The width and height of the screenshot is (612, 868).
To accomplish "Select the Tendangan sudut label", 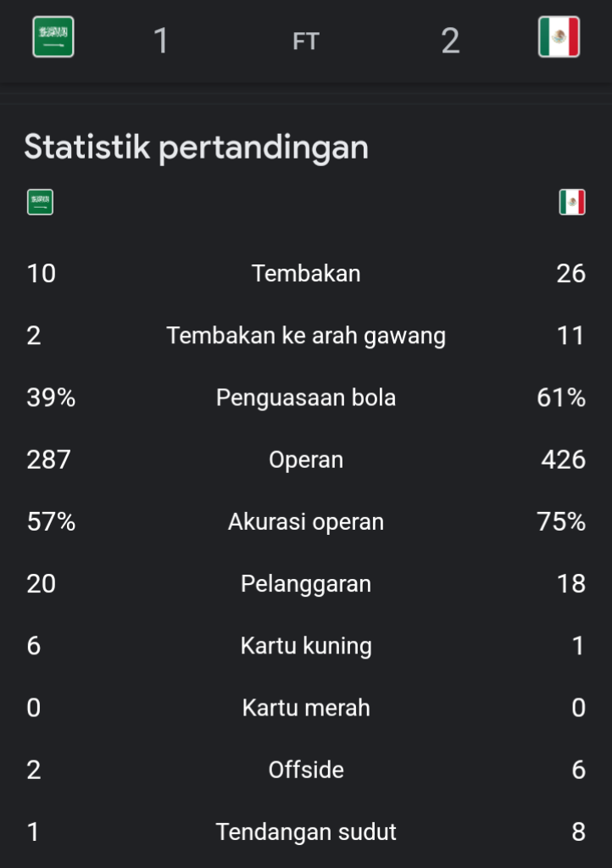I will point(306,832).
